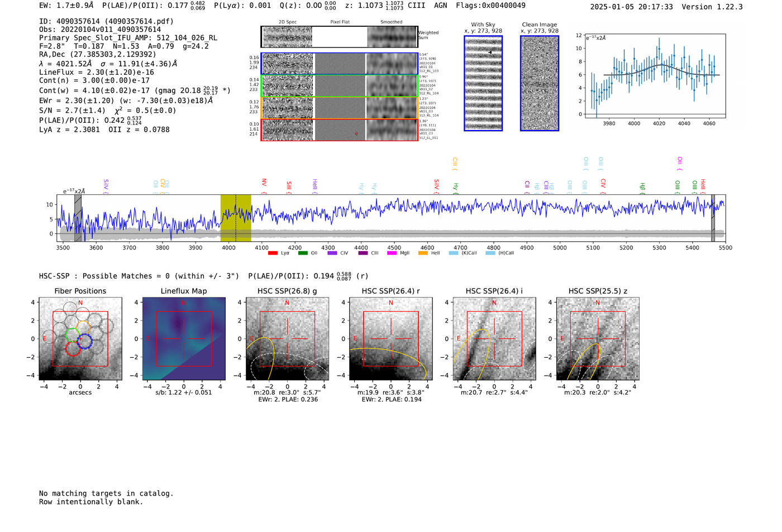Select the red-outlined 2D spectrum row
Image resolution: width=782 pixels, height=532 pixels.
pos(339,130)
